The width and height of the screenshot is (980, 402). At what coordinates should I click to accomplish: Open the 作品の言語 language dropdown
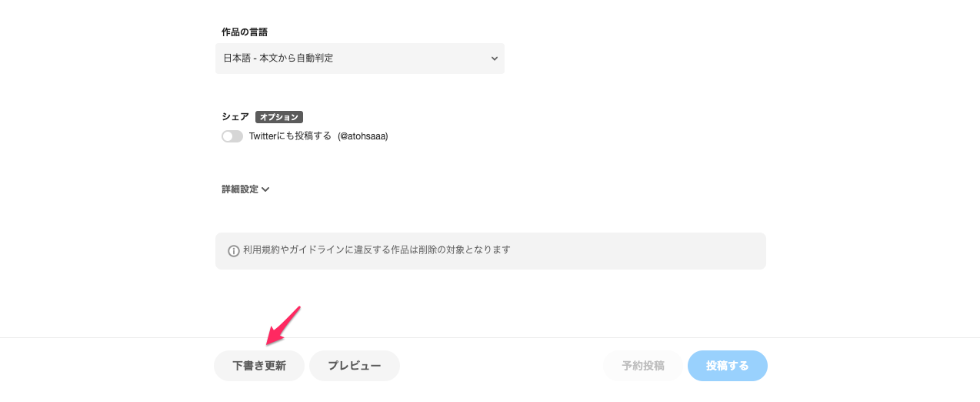(x=360, y=59)
